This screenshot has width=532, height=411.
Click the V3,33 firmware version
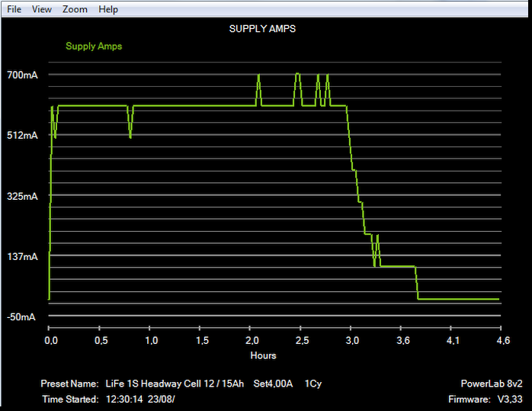tap(510, 399)
